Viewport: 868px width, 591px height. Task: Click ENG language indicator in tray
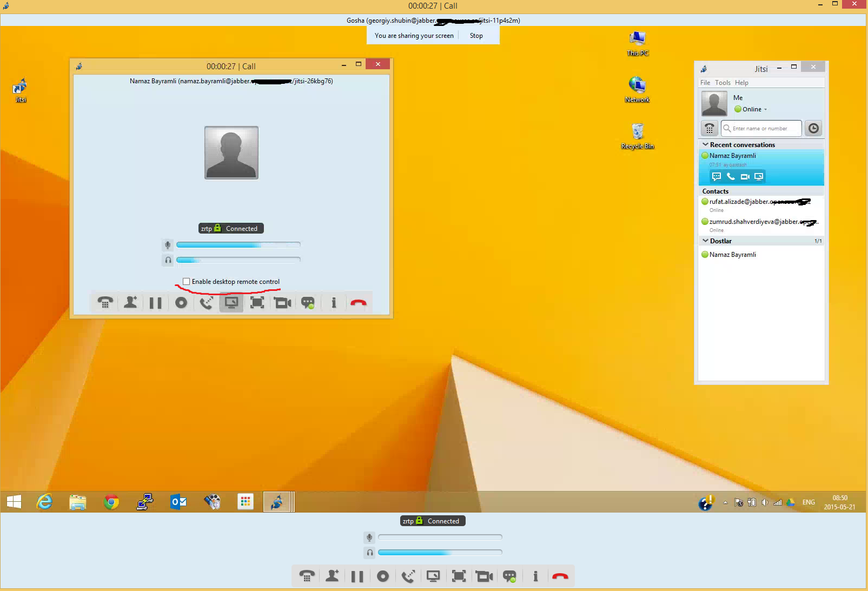[x=809, y=502]
